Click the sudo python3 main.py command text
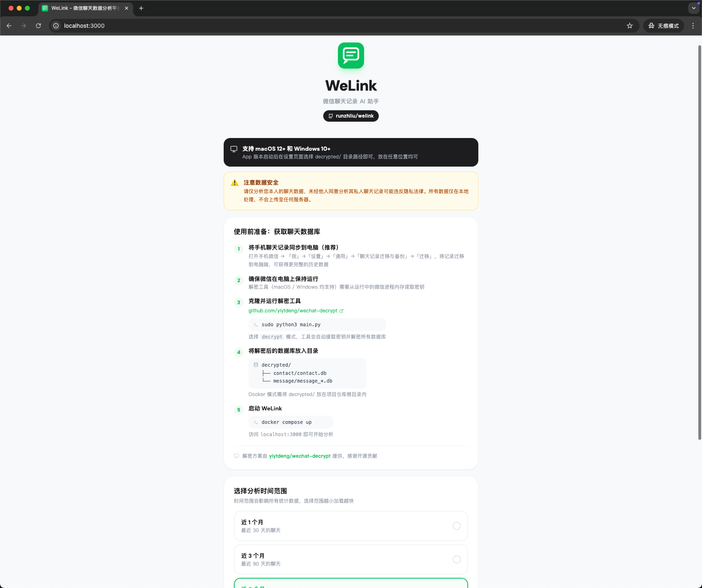 tap(291, 325)
